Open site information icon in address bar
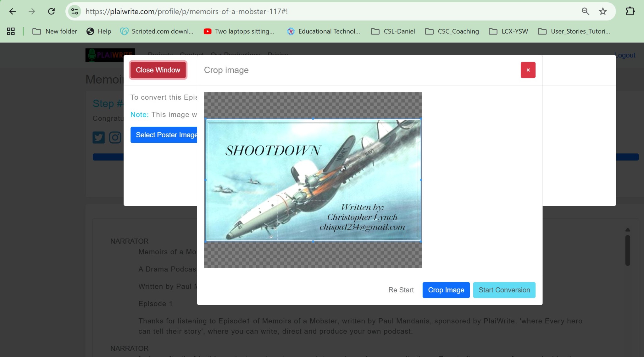 pyautogui.click(x=75, y=12)
